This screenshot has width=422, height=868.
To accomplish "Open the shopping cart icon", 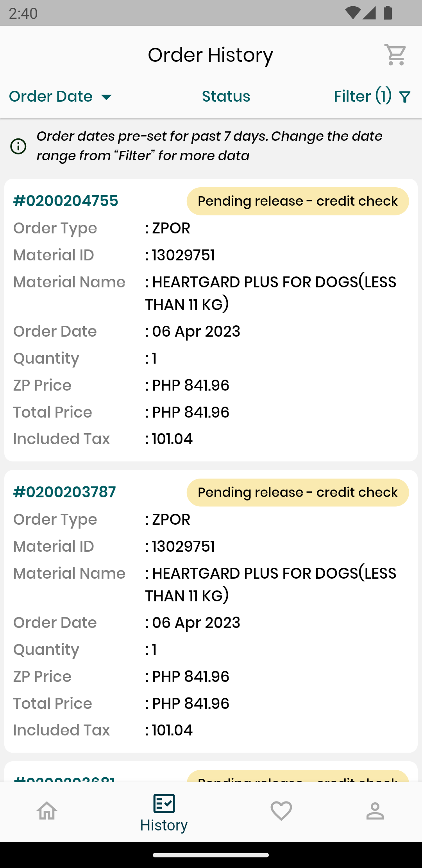I will 395,55.
